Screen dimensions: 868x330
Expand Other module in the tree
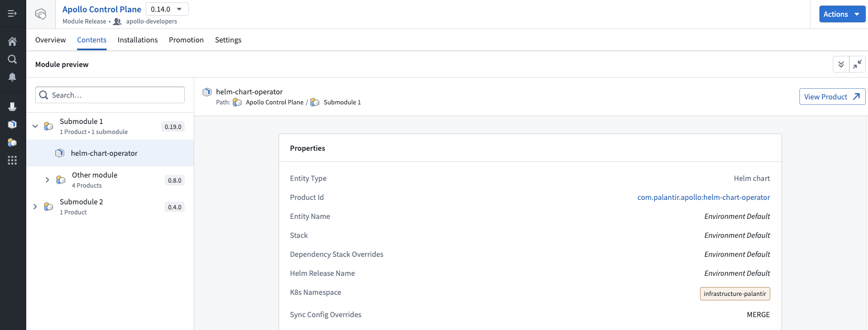(x=47, y=180)
